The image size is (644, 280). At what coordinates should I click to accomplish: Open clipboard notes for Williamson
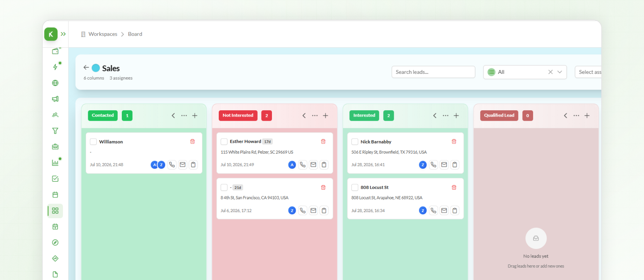tap(193, 164)
